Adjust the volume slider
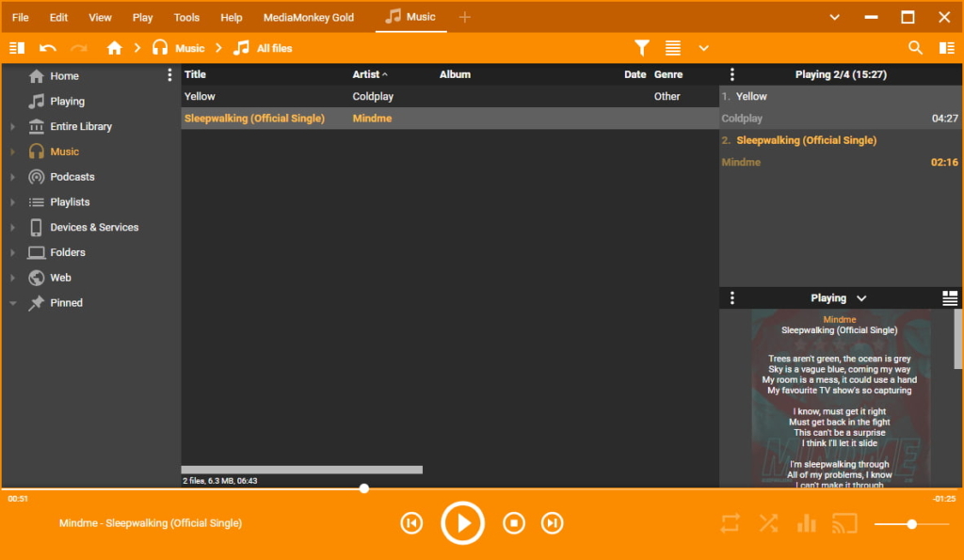This screenshot has width=964, height=560. click(x=910, y=523)
